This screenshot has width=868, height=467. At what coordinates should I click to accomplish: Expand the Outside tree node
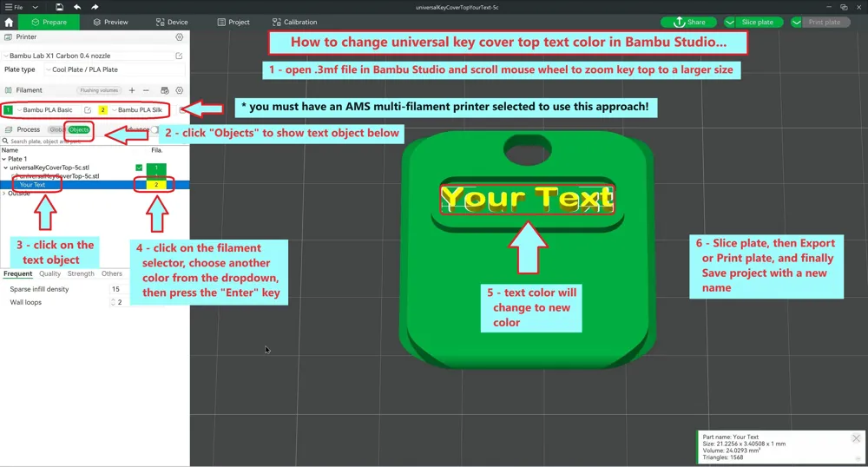click(x=3, y=193)
